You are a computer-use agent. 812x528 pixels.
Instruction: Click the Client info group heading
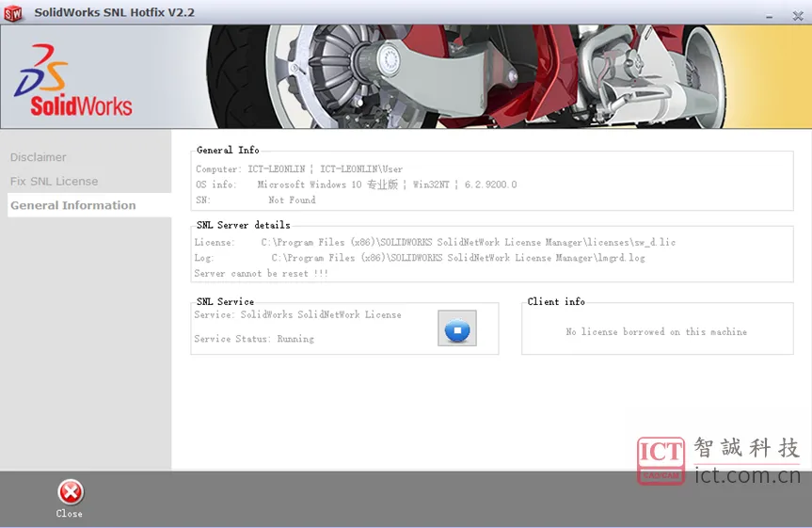[x=556, y=301]
